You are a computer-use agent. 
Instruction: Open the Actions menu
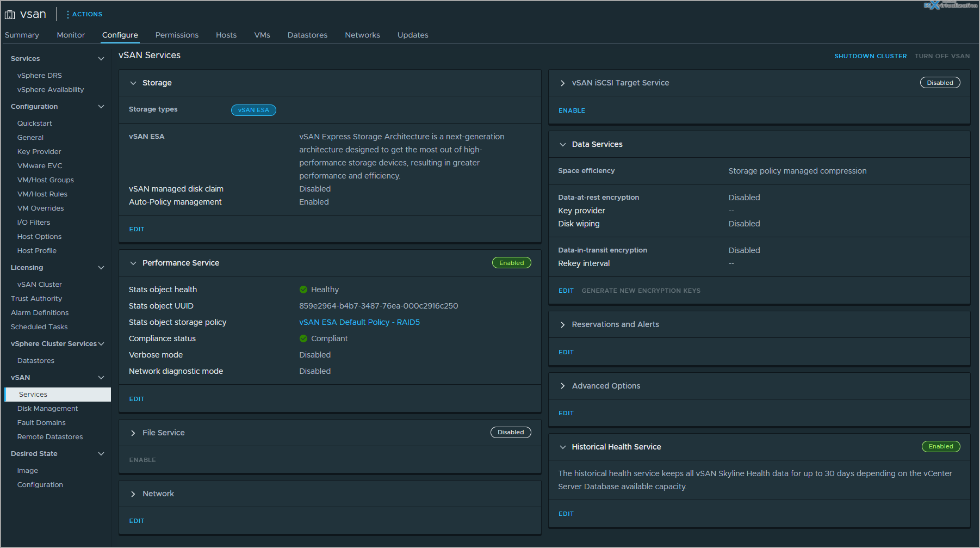[x=84, y=14]
